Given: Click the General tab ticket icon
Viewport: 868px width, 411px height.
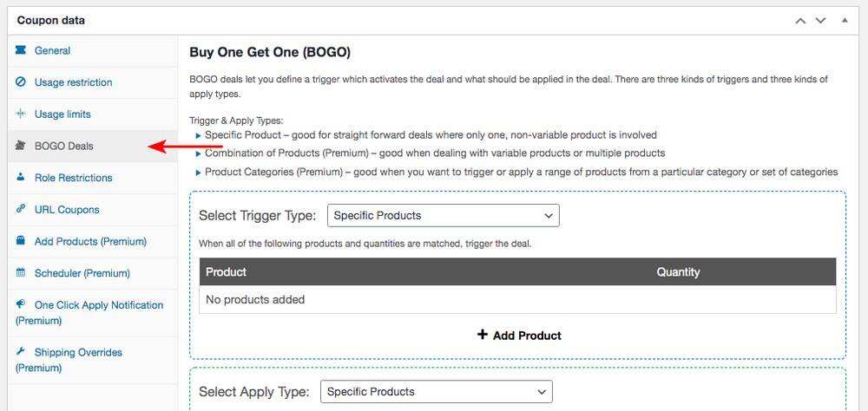Looking at the screenshot, I should click(x=21, y=50).
